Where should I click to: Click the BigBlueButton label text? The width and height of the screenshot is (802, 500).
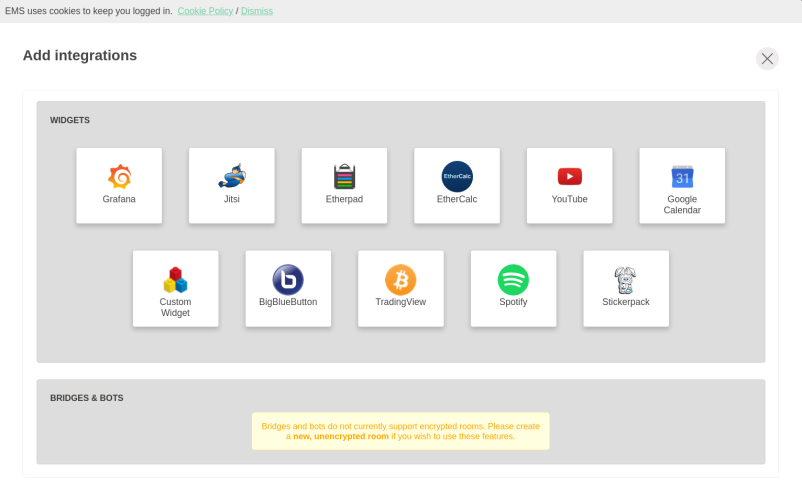pos(288,302)
